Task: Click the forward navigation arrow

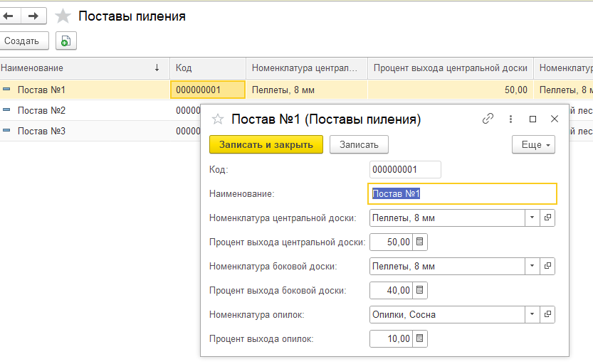Action: coord(33,16)
